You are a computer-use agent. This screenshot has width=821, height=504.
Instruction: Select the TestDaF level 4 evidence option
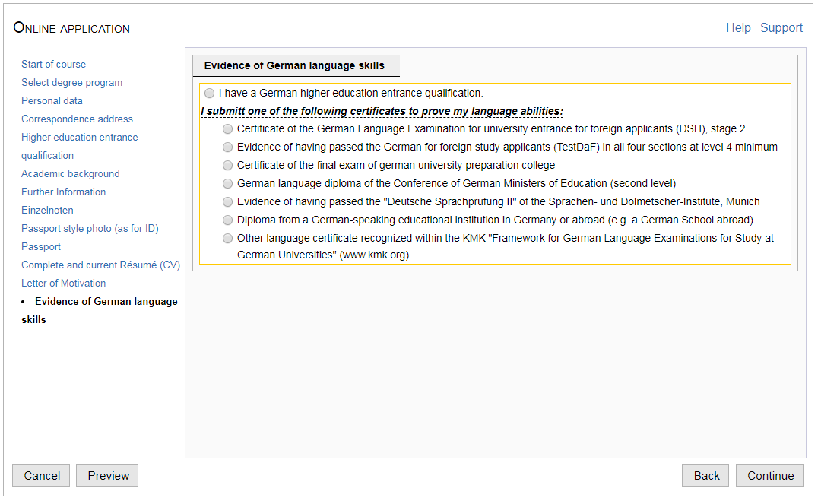[x=227, y=147]
